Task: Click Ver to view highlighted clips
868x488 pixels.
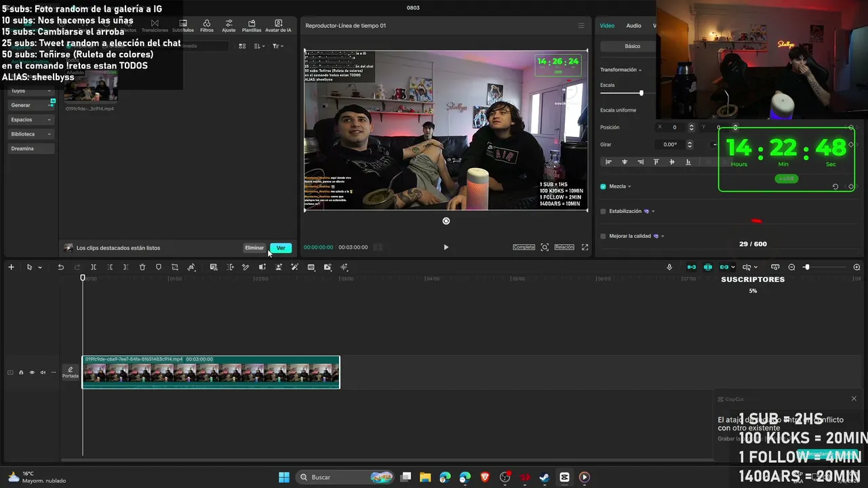Action: [281, 248]
